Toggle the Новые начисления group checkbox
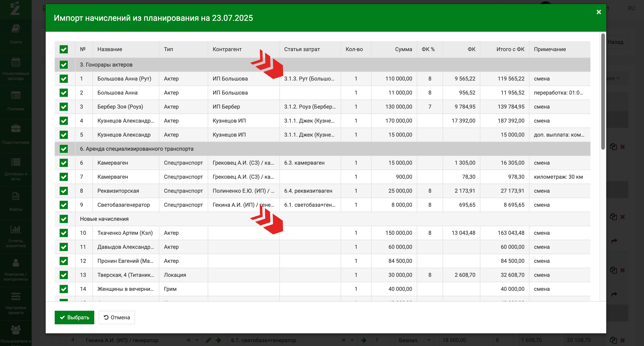 point(64,219)
